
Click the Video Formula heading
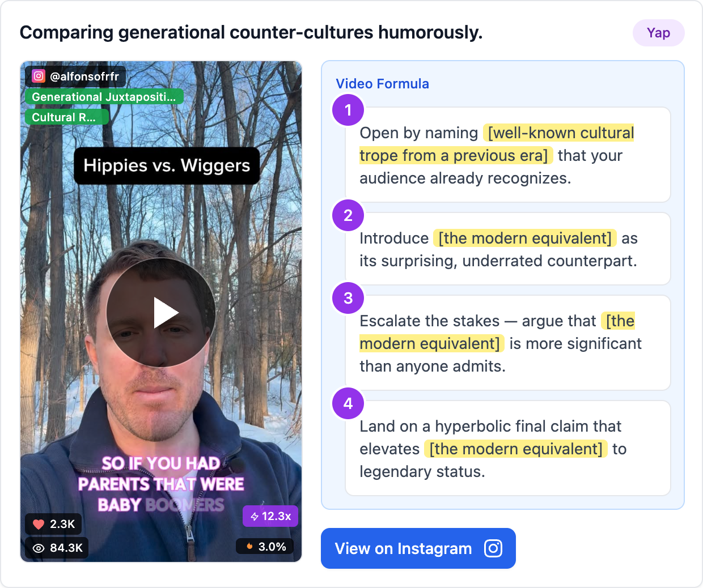pyautogui.click(x=382, y=84)
